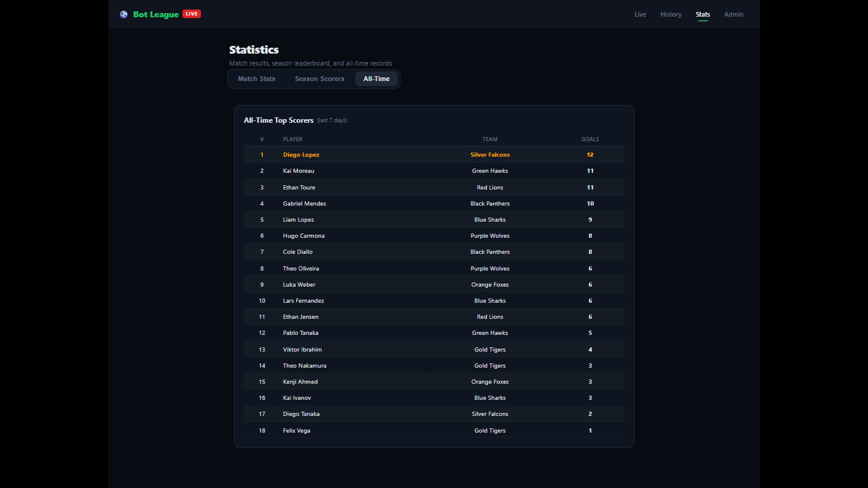
Task: Click Purple Wolves in Hugo Carmona's row
Action: pos(490,236)
